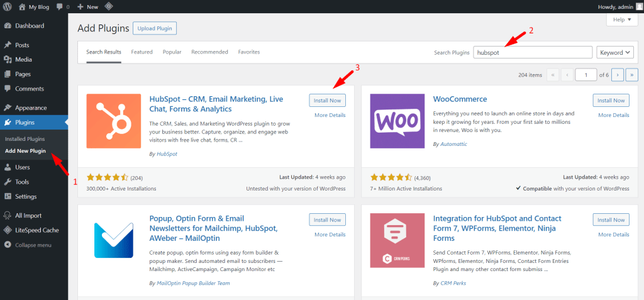The width and height of the screenshot is (644, 300).
Task: Install the MailOptin popup plugin now
Action: coord(327,220)
